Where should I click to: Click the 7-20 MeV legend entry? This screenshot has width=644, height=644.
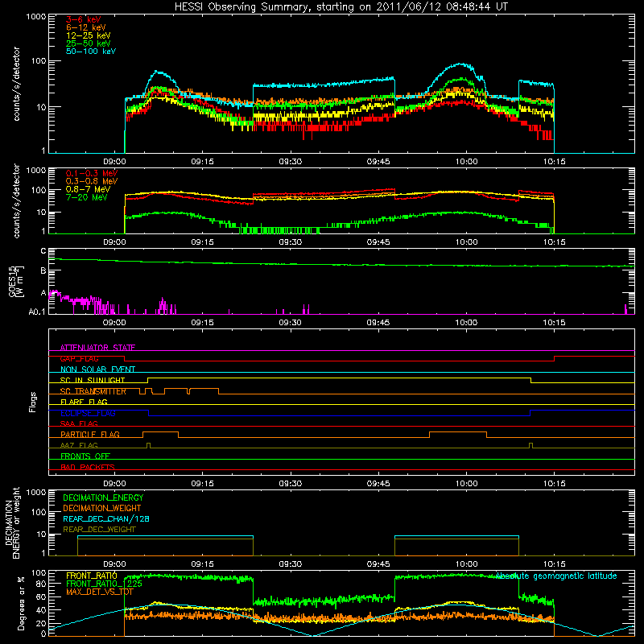(x=87, y=197)
